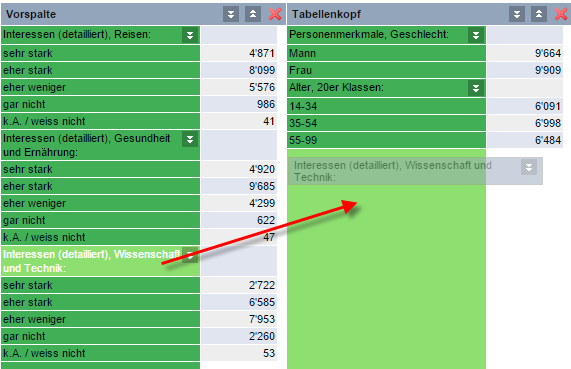
Task: Click the value 6'998 next to 35-54
Action: [547, 123]
